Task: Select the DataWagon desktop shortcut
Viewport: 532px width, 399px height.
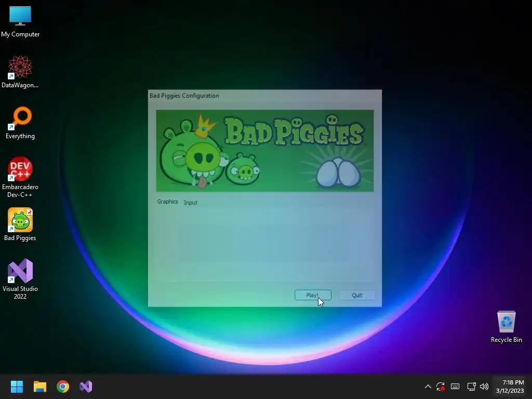Action: coord(20,72)
